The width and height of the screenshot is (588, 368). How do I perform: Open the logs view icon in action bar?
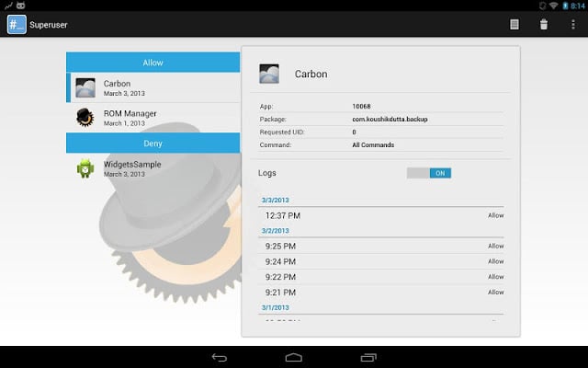click(x=514, y=25)
